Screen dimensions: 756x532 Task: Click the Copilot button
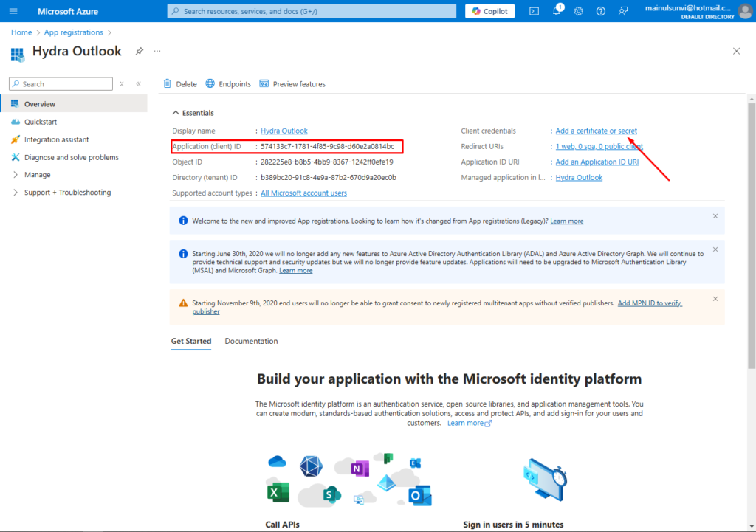(x=490, y=11)
